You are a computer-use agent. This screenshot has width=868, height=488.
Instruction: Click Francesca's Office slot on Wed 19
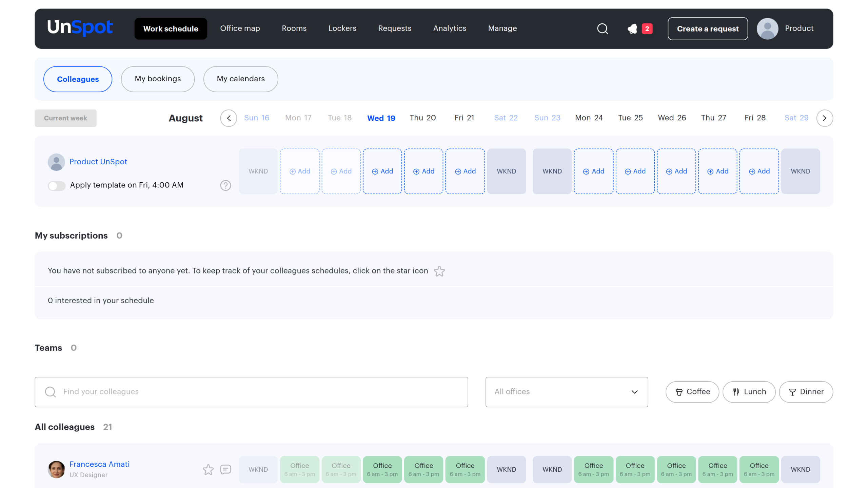(382, 469)
